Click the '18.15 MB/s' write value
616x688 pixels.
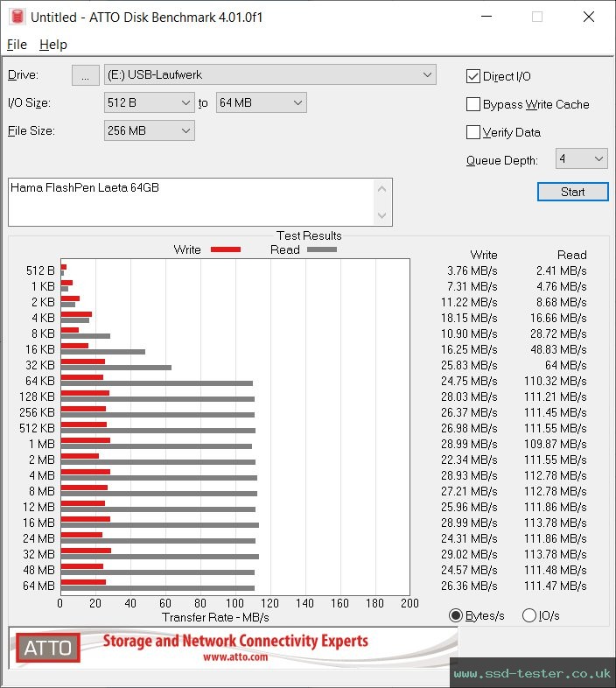click(x=469, y=318)
